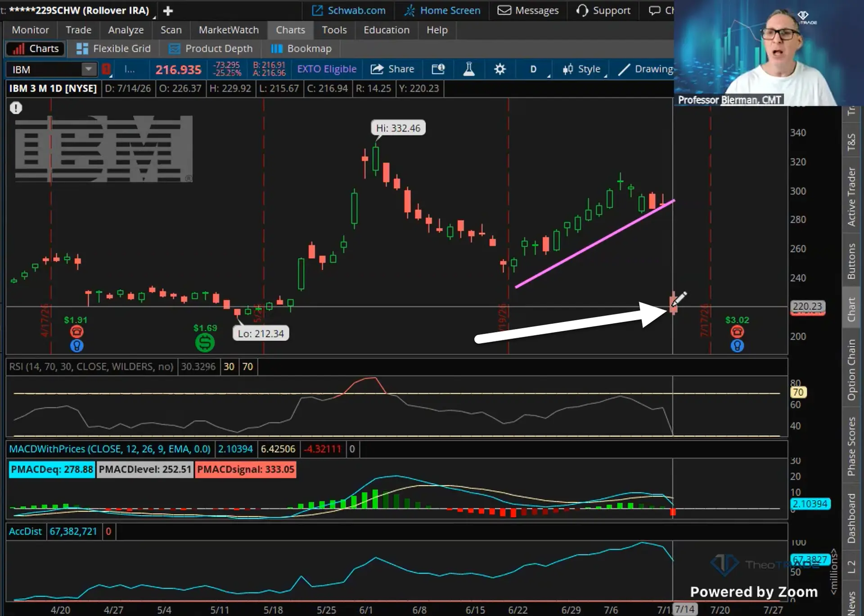The image size is (864, 616).
Task: Click the last price 216.935 quote
Action: pos(178,70)
